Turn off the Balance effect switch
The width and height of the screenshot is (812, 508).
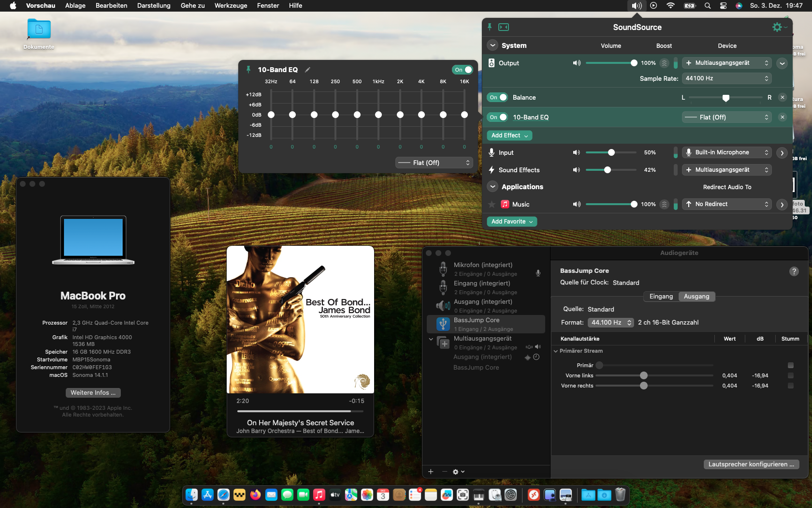pos(497,97)
